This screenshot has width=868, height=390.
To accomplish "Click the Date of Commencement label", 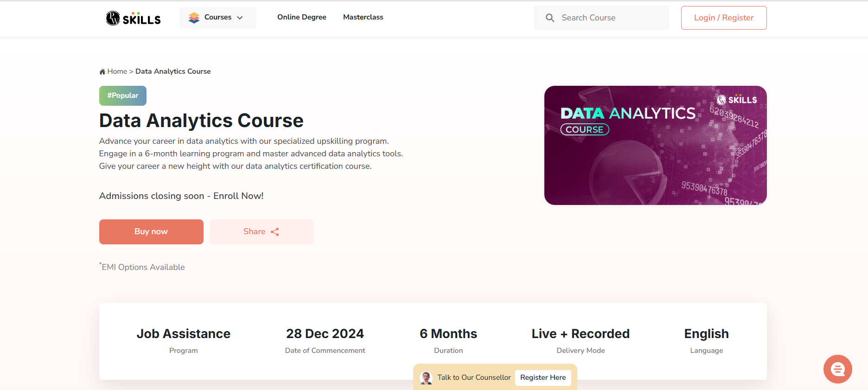I will [x=325, y=351].
